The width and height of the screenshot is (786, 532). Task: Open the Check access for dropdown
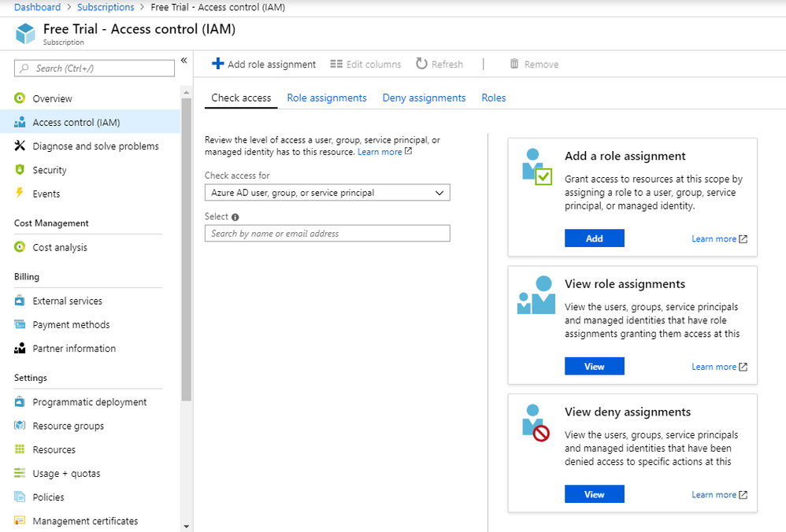click(x=327, y=193)
